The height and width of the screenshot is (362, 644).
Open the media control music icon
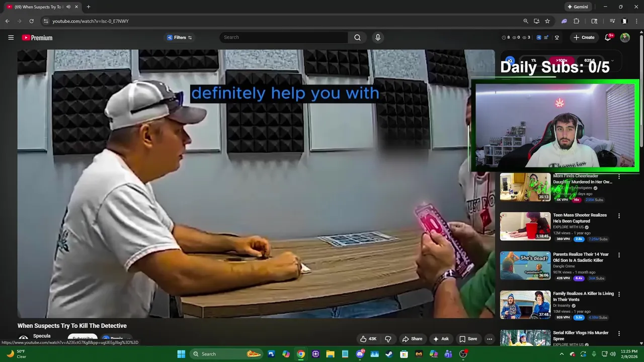612,21
